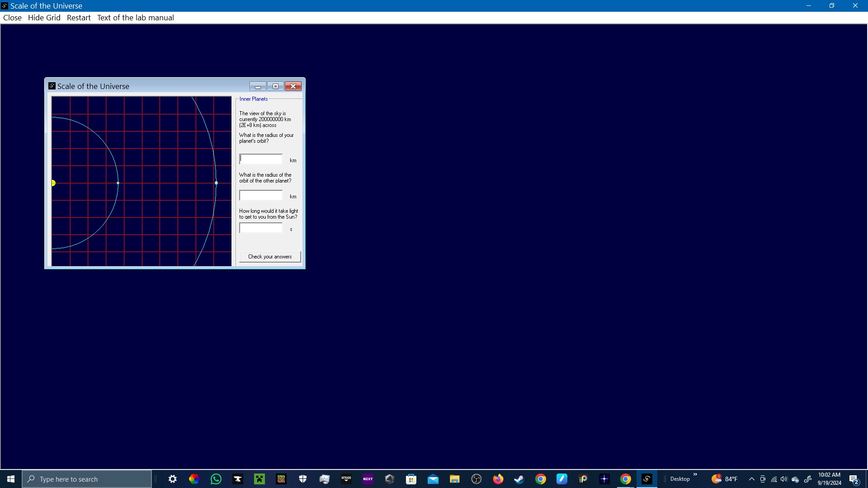Viewport: 868px width, 488px height.
Task: Launch OBS Studio from the taskbar
Action: (476, 479)
